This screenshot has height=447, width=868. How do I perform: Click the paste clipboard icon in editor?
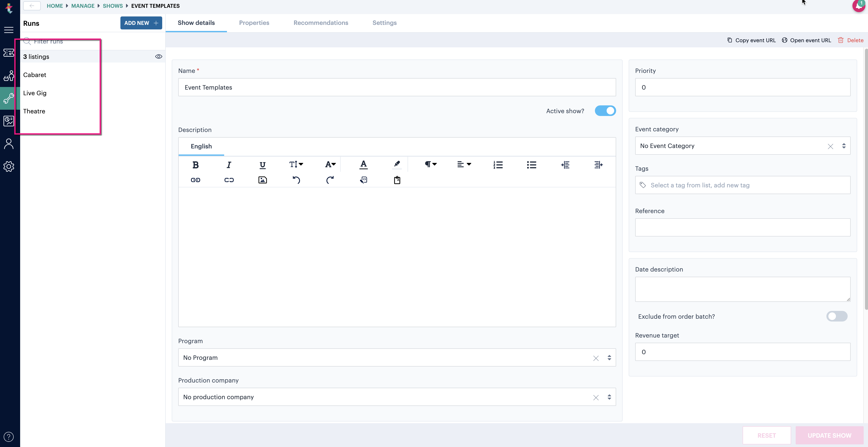(397, 180)
